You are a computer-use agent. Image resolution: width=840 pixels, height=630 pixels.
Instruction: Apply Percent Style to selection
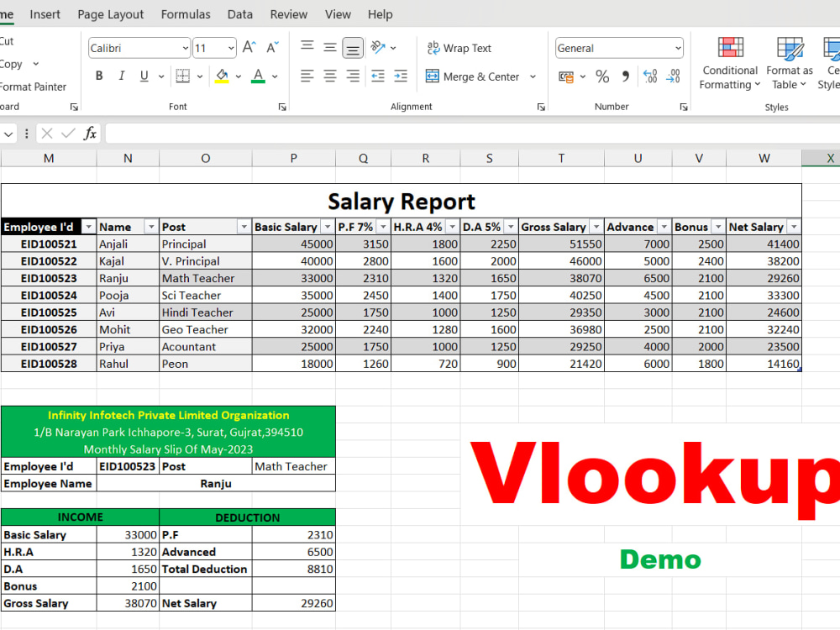(x=601, y=76)
